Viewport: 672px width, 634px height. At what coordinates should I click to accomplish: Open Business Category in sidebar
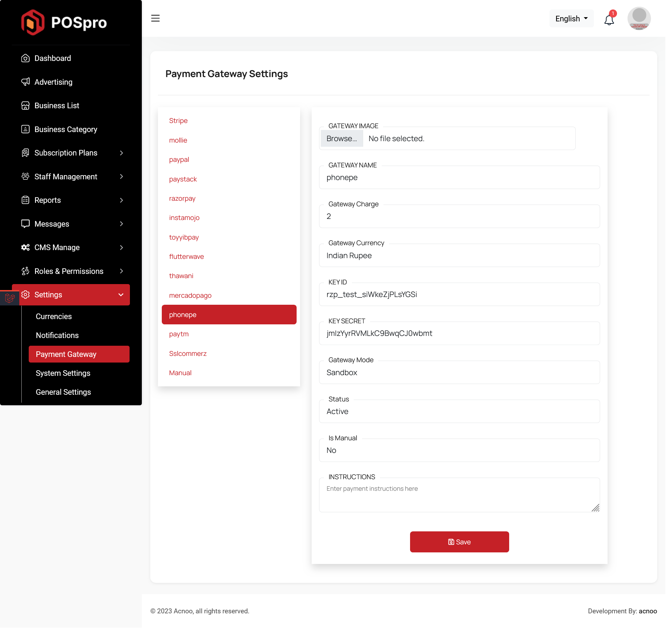[x=65, y=129]
